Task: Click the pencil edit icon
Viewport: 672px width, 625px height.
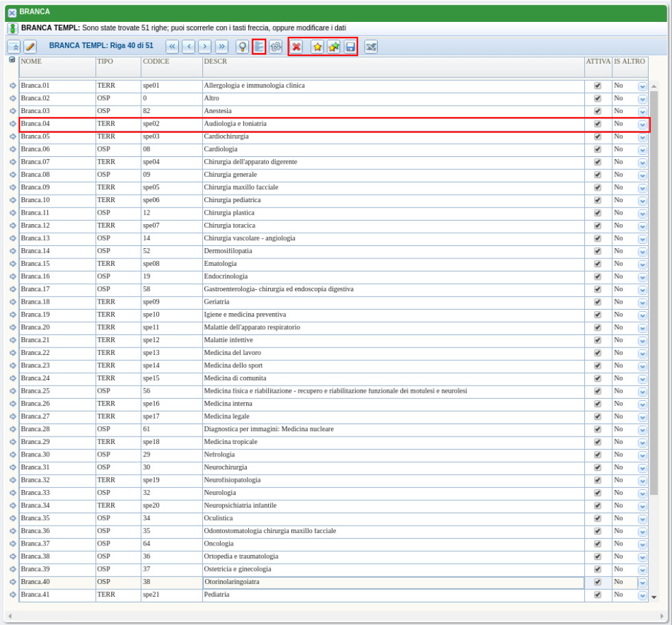Action: (30, 47)
